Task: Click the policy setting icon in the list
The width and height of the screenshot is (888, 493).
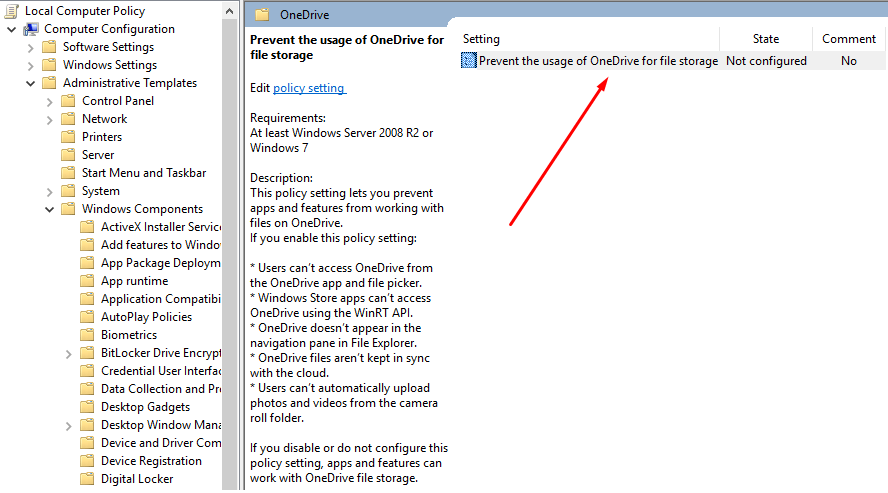Action: (x=469, y=61)
